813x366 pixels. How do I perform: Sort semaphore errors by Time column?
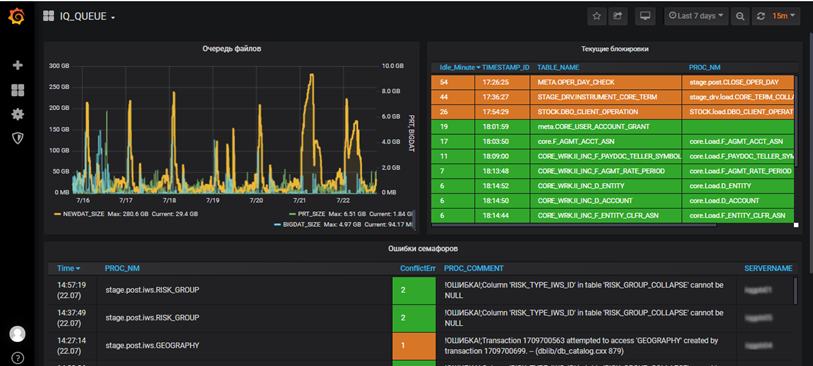pyautogui.click(x=68, y=268)
